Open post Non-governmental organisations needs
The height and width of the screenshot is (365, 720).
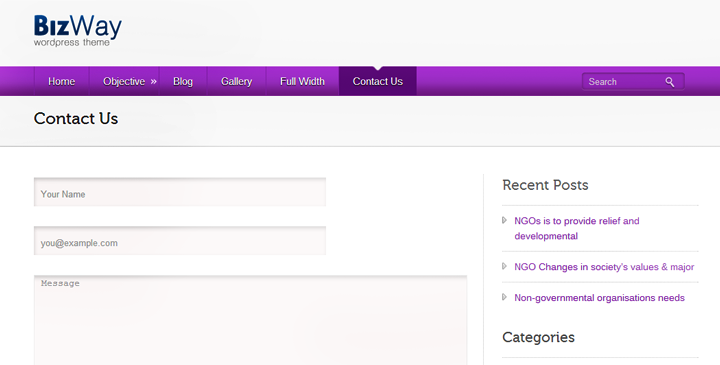pyautogui.click(x=599, y=298)
